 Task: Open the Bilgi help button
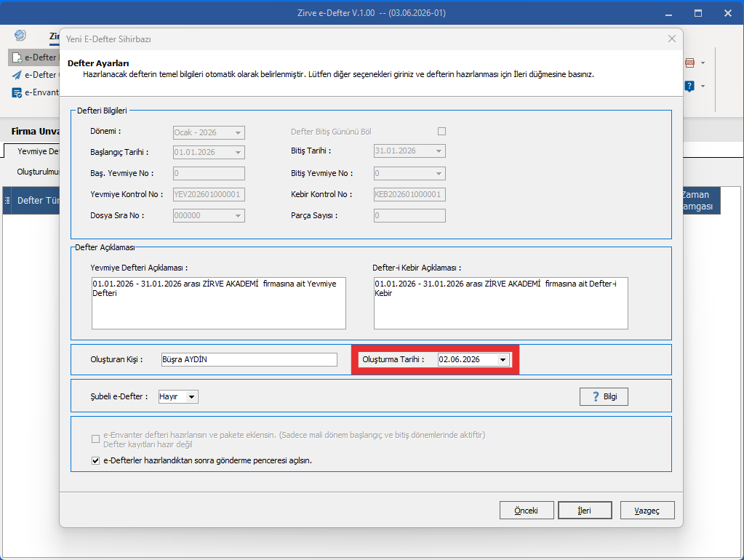(x=604, y=397)
